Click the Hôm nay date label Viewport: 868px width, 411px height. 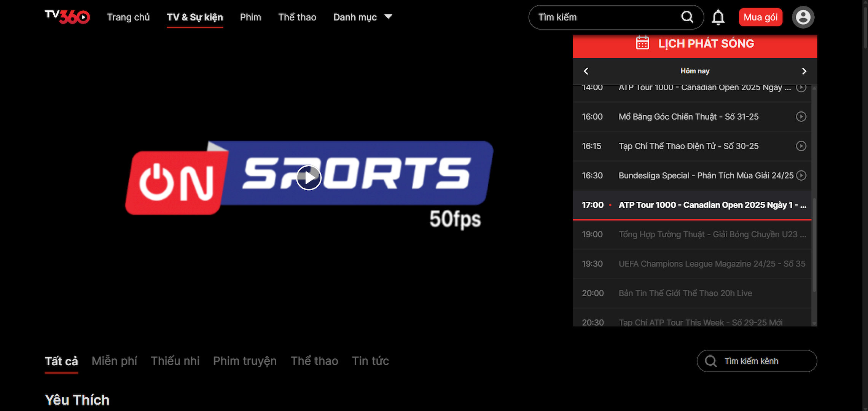695,71
